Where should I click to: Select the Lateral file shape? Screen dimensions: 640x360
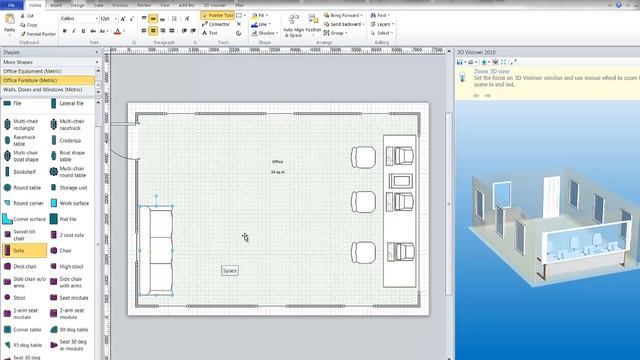(69, 104)
